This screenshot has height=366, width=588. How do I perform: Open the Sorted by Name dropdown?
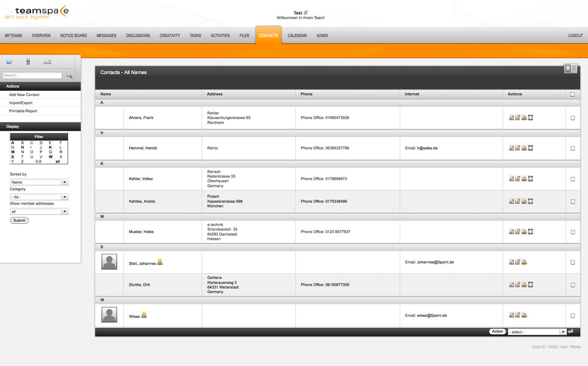[38, 182]
